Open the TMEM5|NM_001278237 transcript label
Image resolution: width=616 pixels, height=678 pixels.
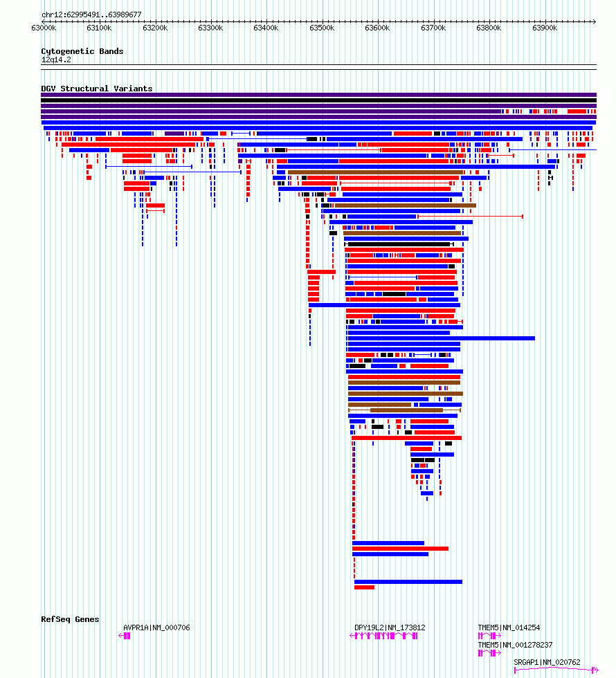point(515,645)
